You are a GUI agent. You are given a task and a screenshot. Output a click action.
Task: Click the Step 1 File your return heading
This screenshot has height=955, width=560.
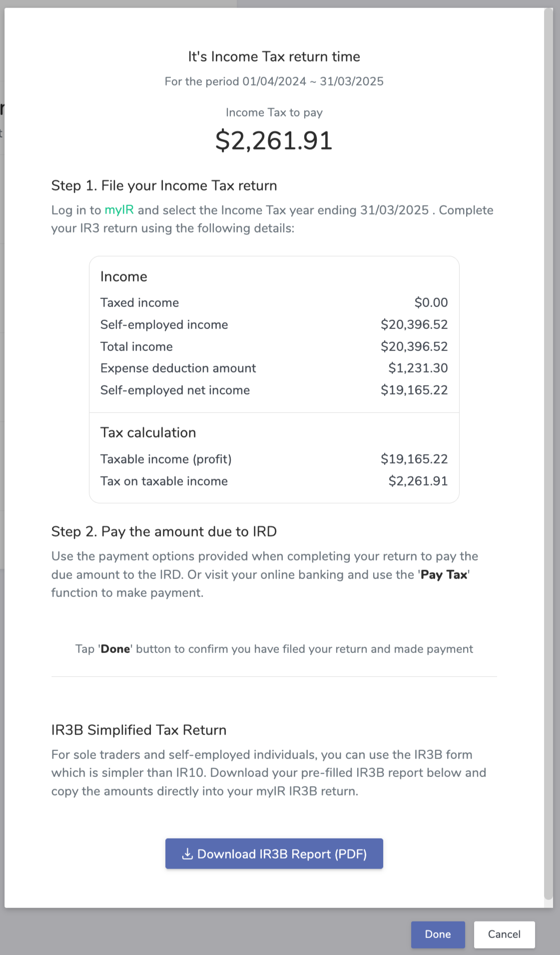click(164, 185)
